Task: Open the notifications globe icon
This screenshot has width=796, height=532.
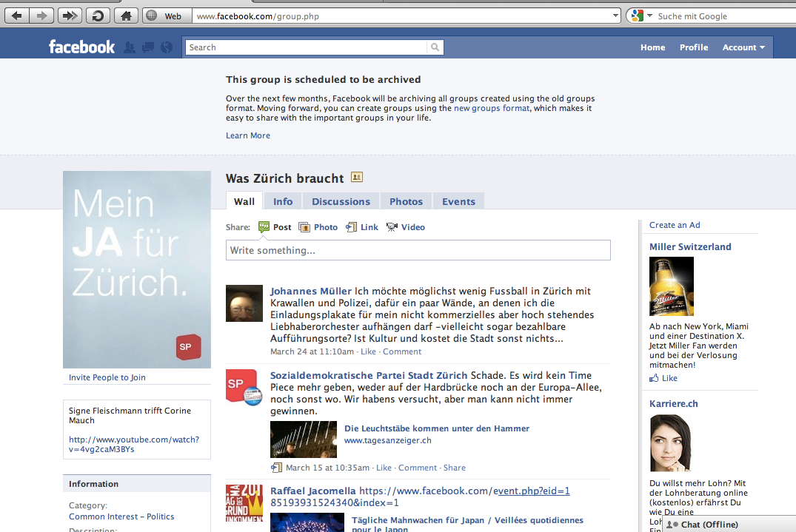Action: coord(167,47)
